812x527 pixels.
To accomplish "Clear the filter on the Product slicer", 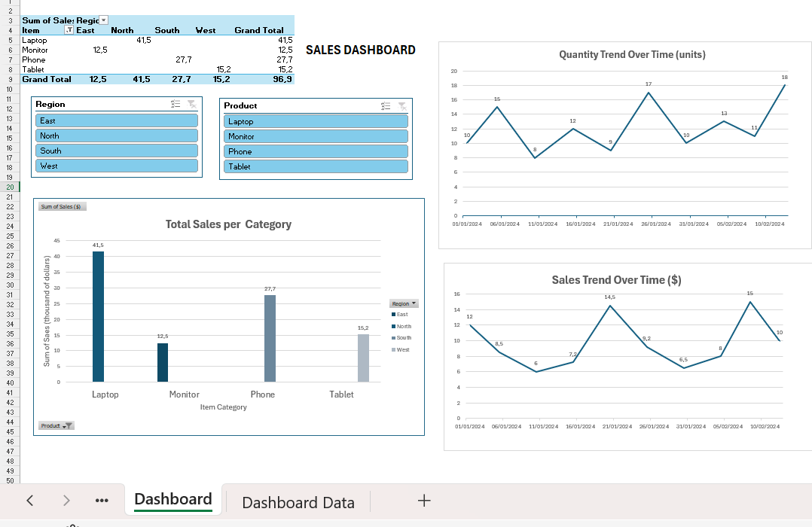I will pos(402,106).
